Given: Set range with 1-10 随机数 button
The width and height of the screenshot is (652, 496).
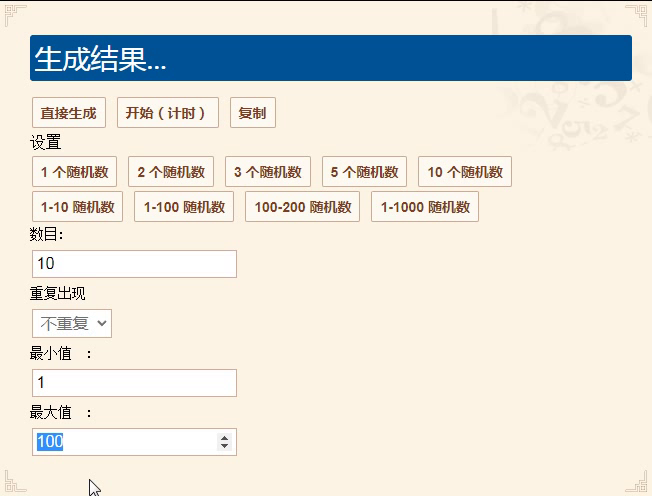Looking at the screenshot, I should coord(77,207).
